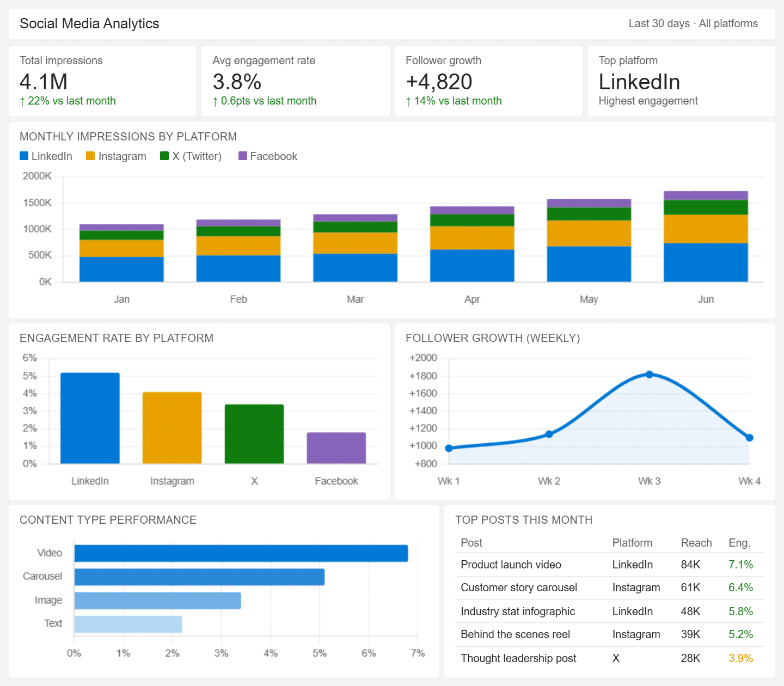
Task: Click 'Engagement Rate by Platform' heading
Action: pyautogui.click(x=117, y=338)
